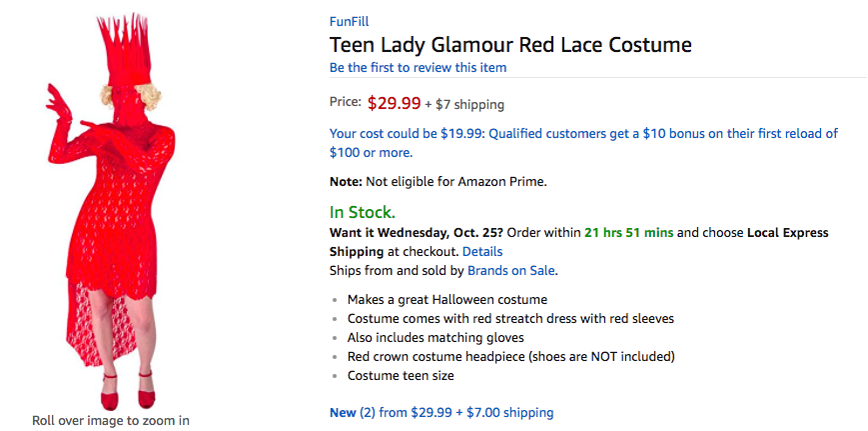The width and height of the screenshot is (868, 431).
Task: Click the '21 hrs 51 mins' countdown text
Action: pos(629,233)
